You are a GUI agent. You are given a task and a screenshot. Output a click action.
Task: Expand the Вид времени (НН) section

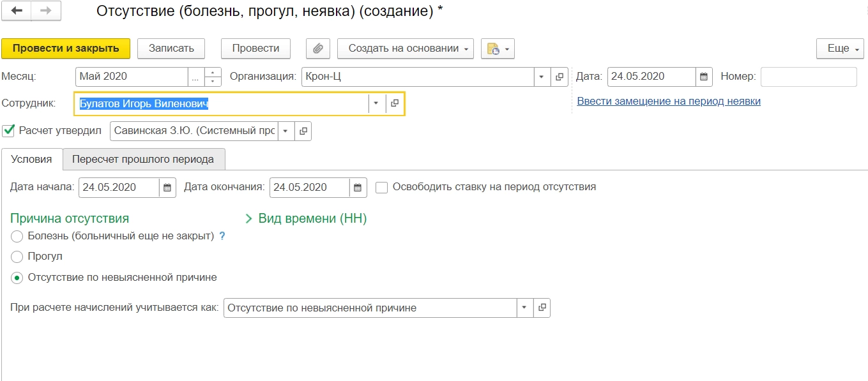307,219
